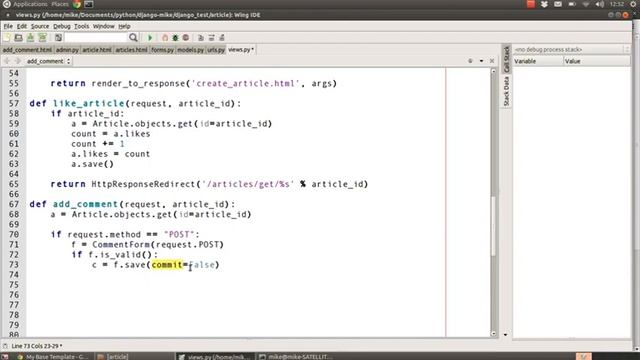
Task: Select the views.py tab
Action: 241,50
